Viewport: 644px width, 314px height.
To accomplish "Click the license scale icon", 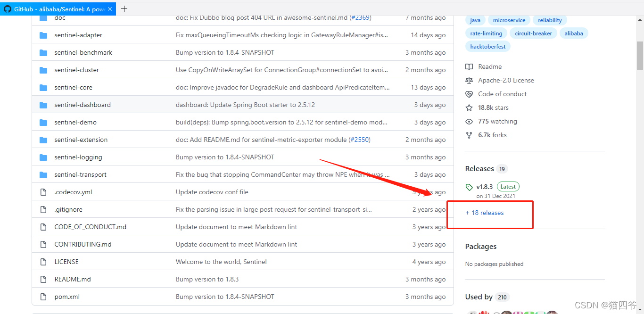I will click(x=469, y=81).
